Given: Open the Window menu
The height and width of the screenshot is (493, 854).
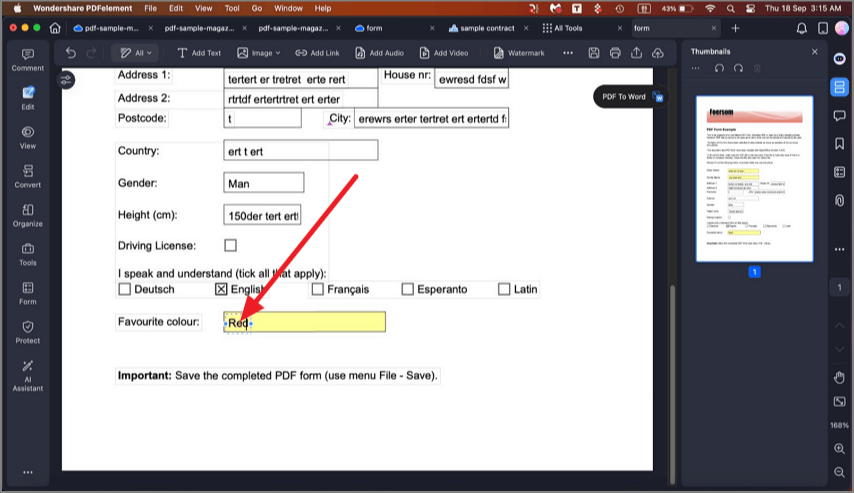Looking at the screenshot, I should click(x=288, y=8).
